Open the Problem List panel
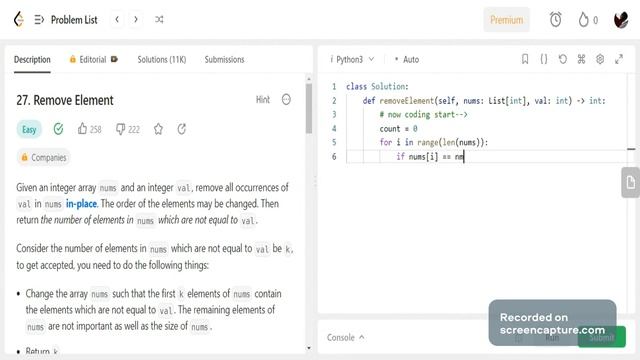640x360 pixels. coord(74,20)
